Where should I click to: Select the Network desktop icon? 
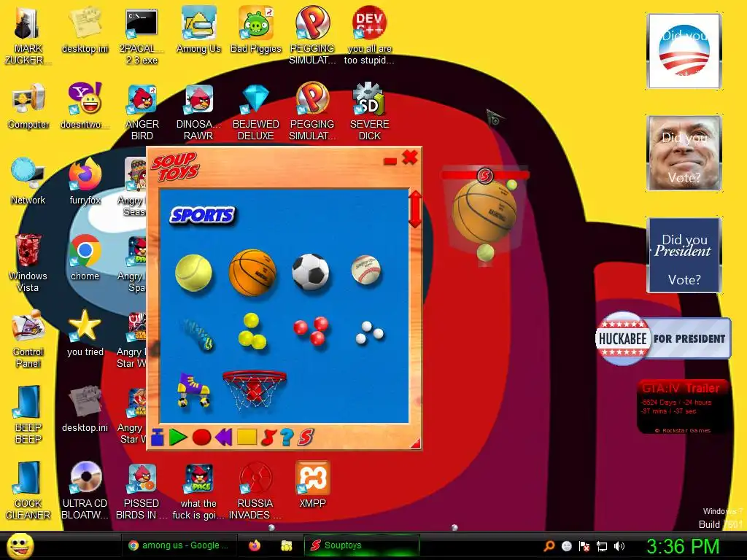coord(28,182)
